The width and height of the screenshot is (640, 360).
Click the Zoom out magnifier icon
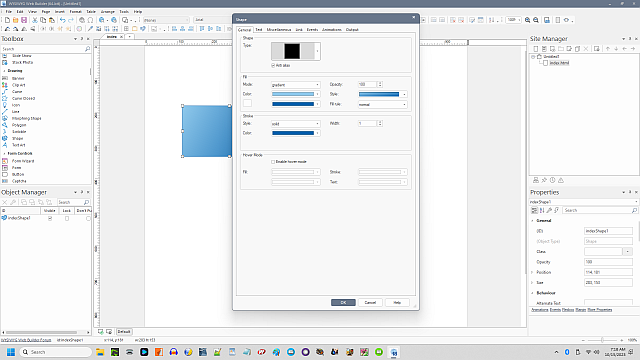pyautogui.click(x=536, y=20)
